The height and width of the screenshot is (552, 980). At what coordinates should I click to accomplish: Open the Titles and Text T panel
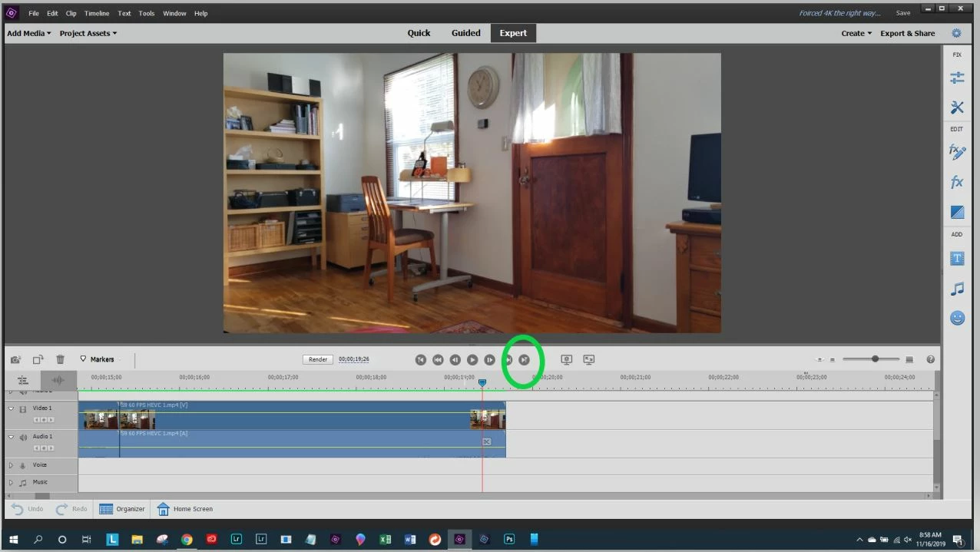tap(957, 259)
